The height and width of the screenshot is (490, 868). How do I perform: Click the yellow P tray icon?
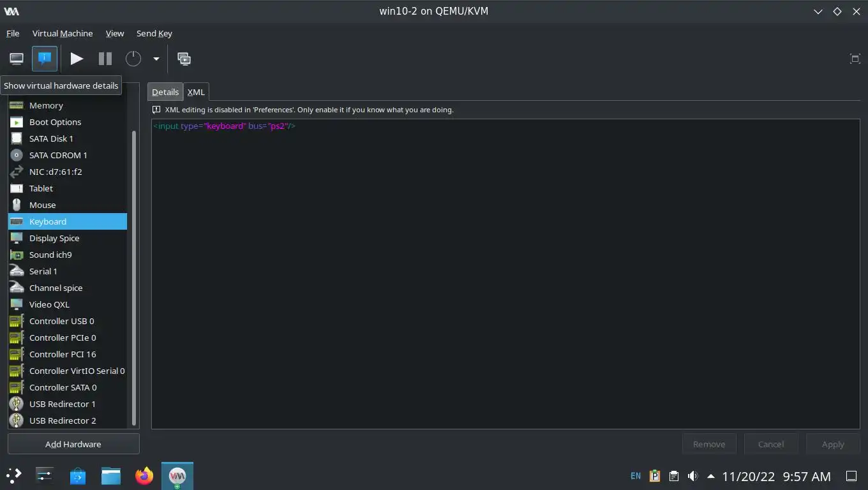click(x=655, y=476)
